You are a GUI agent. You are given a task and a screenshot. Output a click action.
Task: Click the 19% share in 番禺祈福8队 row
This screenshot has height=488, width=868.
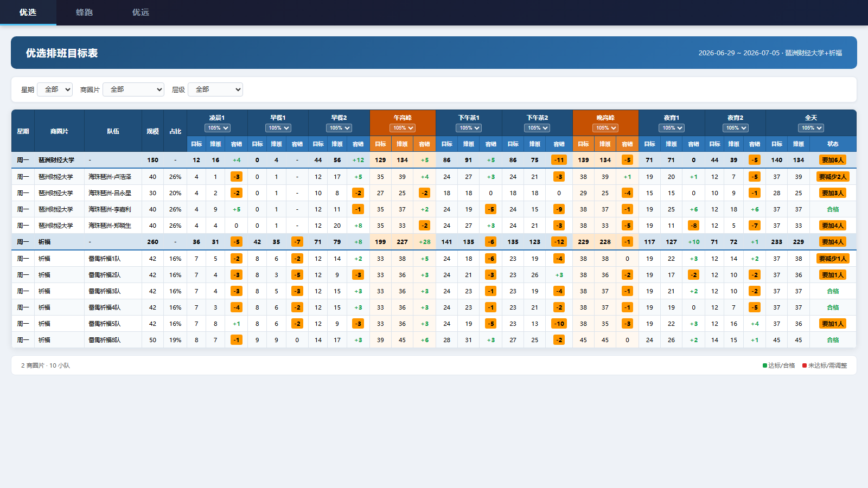click(x=175, y=340)
